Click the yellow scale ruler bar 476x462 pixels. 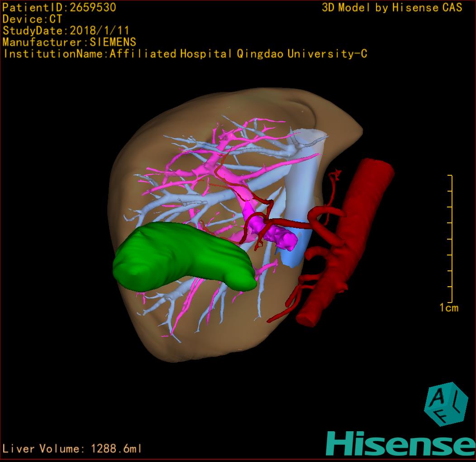point(451,239)
